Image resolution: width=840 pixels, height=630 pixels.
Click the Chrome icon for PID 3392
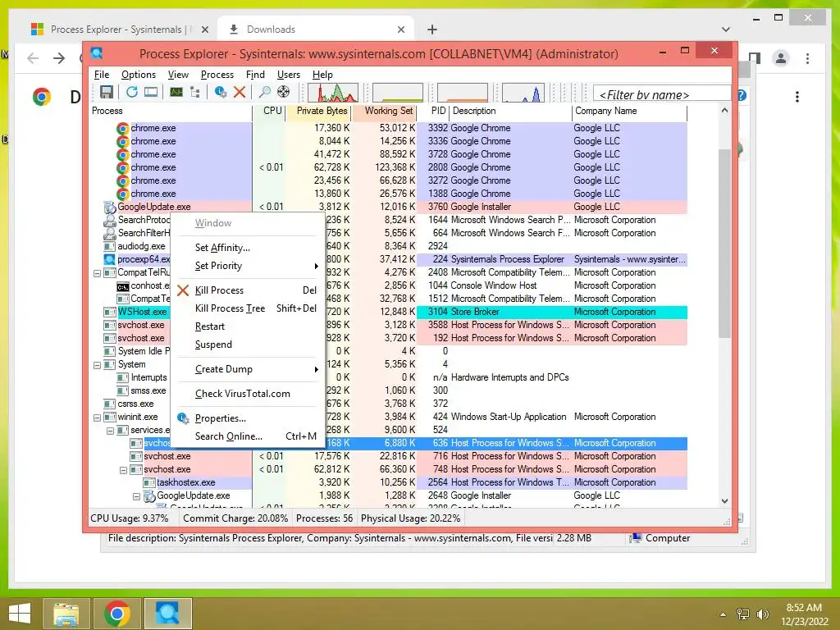tap(123, 128)
